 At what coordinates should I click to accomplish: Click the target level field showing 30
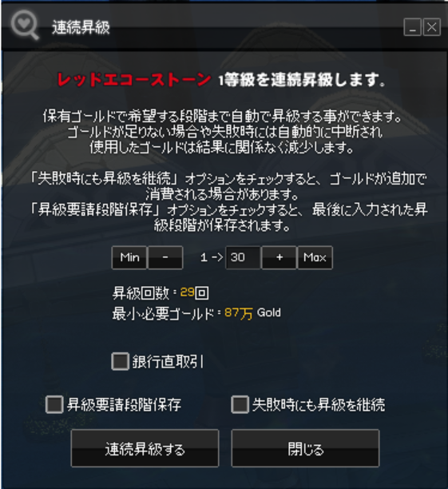tap(243, 257)
